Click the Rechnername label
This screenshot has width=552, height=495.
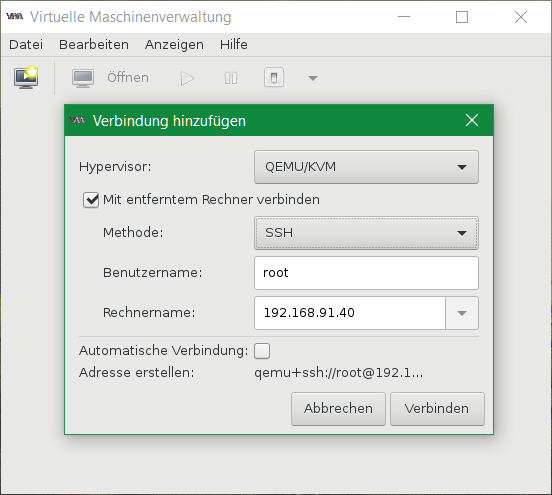(x=149, y=313)
